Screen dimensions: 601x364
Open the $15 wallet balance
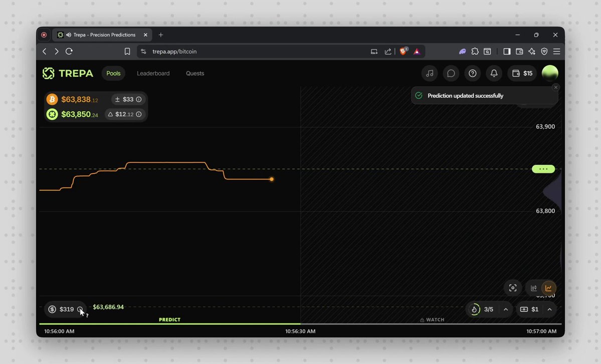click(522, 73)
